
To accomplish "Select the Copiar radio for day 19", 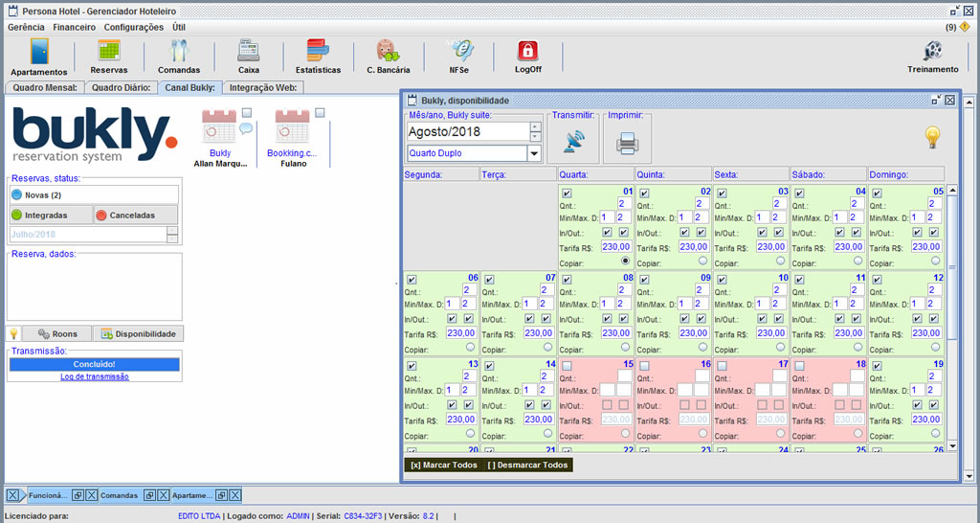I will [x=936, y=433].
